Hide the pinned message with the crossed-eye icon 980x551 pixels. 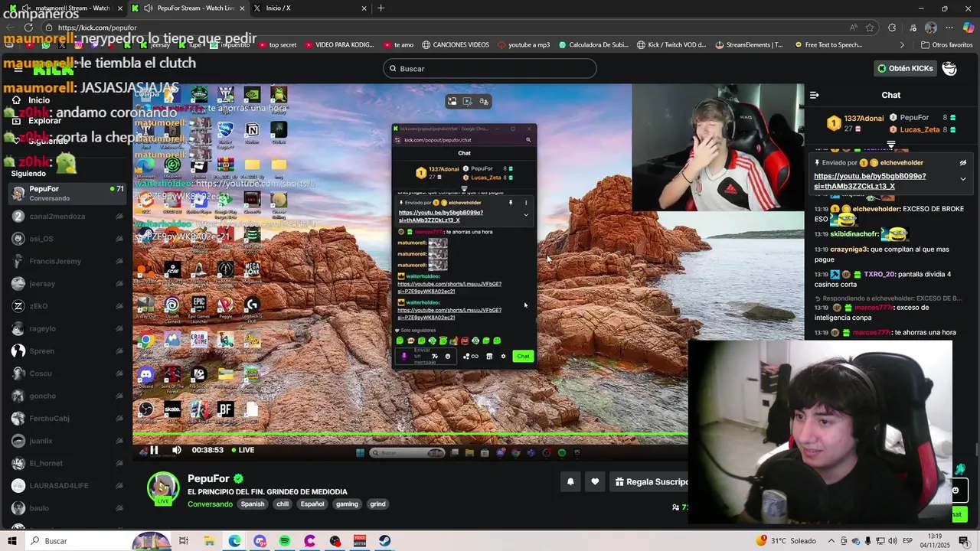(x=963, y=163)
